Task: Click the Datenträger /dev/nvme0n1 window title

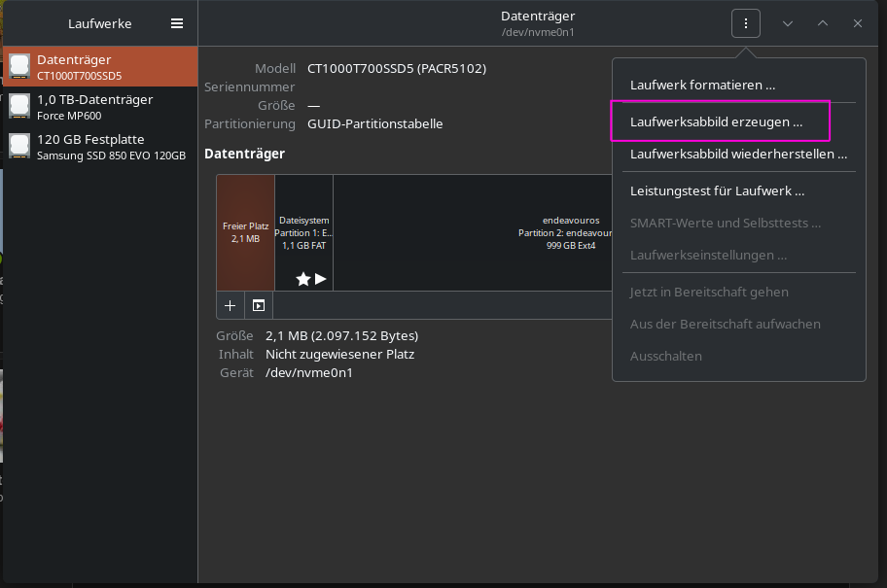Action: tap(538, 23)
